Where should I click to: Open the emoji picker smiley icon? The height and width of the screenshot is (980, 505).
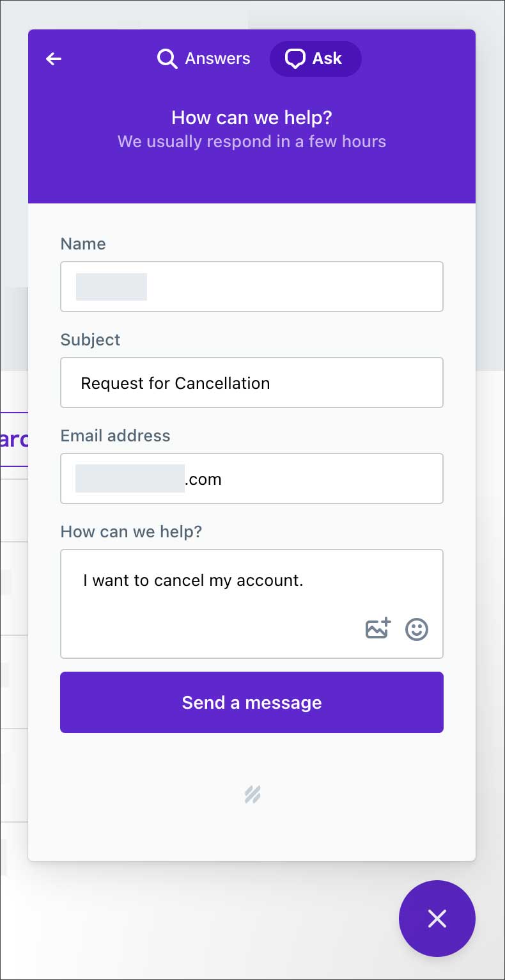[417, 629]
